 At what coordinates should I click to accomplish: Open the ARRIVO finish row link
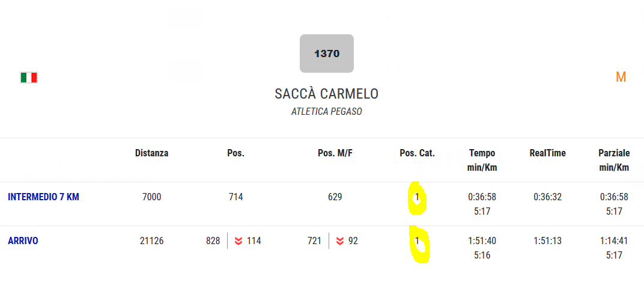[23, 241]
